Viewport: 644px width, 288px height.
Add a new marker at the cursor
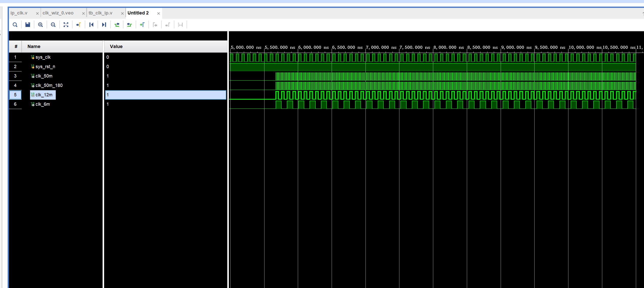click(142, 25)
